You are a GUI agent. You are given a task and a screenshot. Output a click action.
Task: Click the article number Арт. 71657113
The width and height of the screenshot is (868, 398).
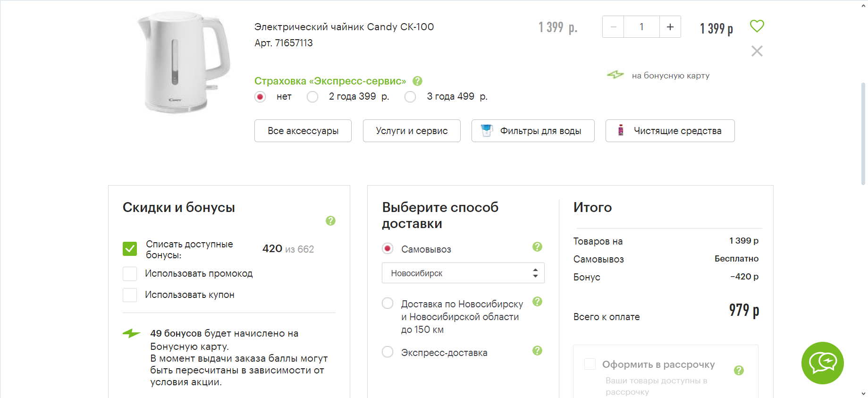tap(284, 43)
